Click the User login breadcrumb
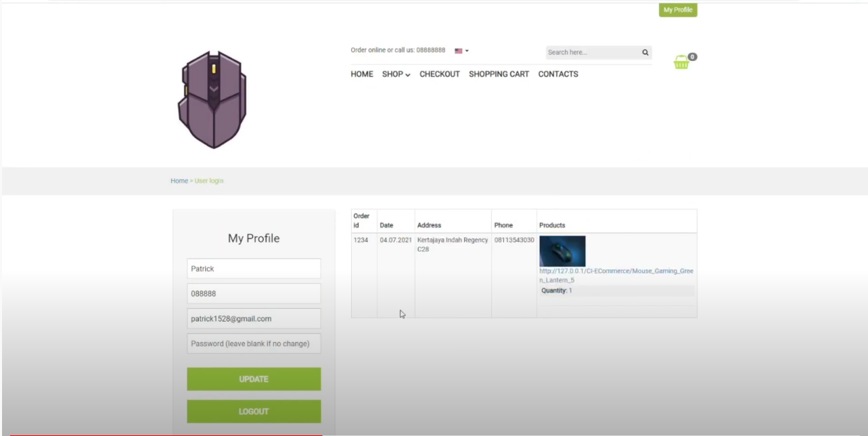 pos(209,181)
